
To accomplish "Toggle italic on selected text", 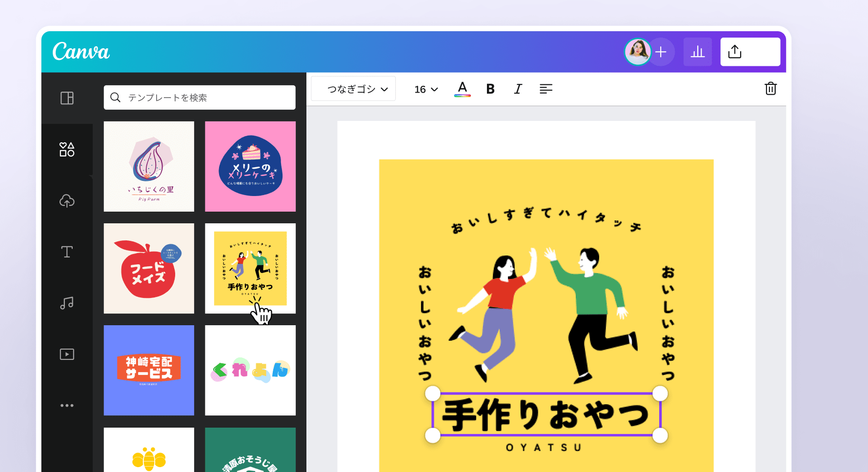I will [x=518, y=89].
